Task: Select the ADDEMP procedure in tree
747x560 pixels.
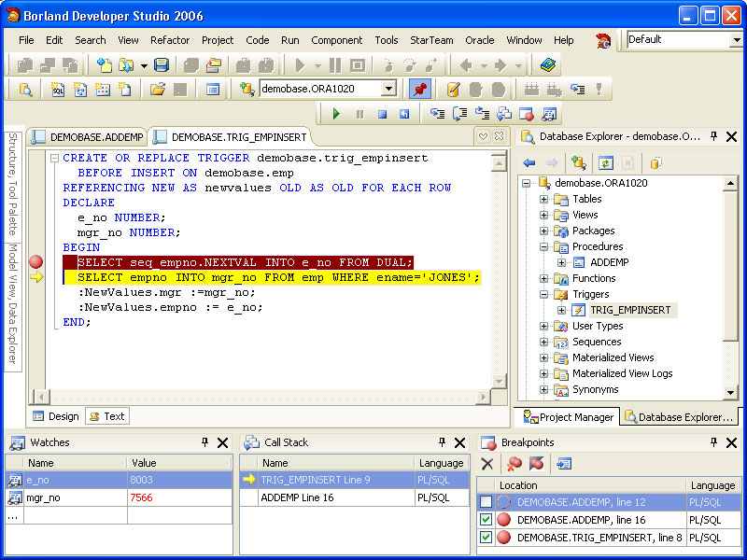Action: (610, 262)
